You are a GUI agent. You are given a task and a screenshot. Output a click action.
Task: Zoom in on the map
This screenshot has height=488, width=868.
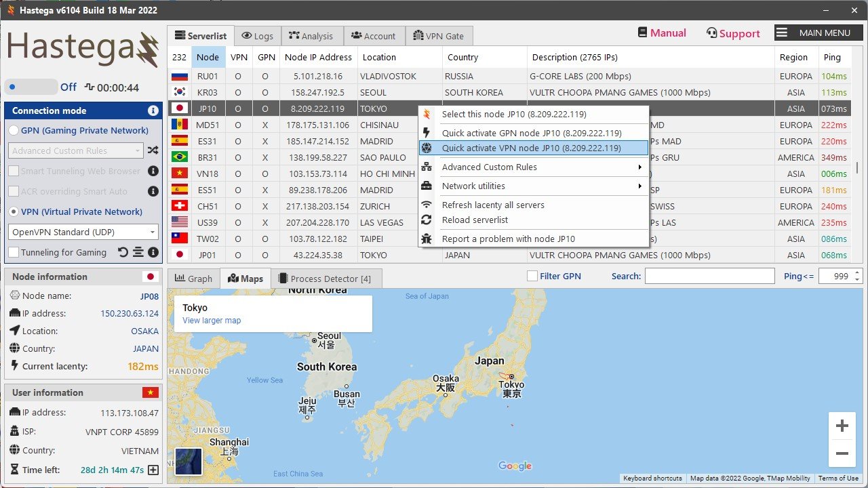tap(842, 426)
